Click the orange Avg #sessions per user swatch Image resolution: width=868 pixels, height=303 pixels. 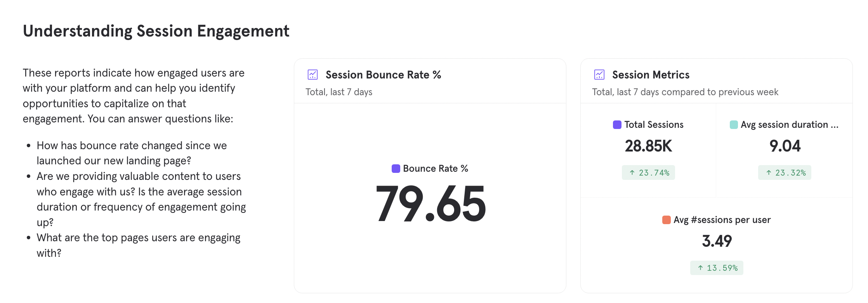click(x=666, y=220)
